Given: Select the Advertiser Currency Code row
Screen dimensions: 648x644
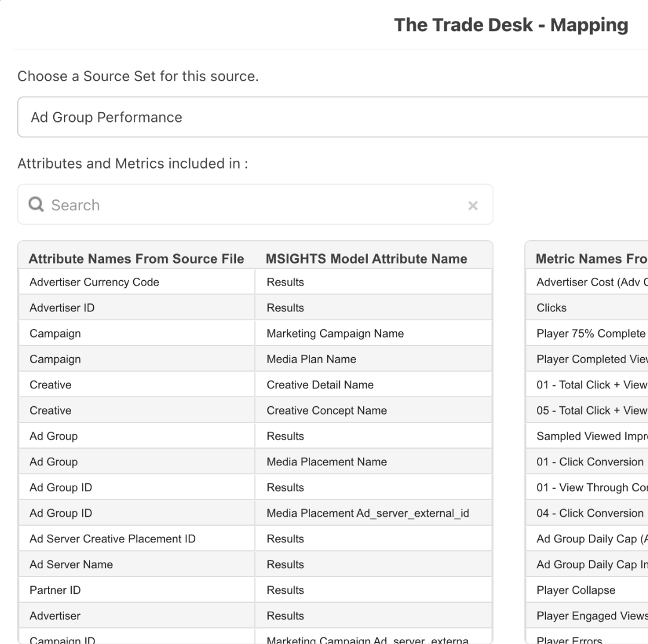Looking at the screenshot, I should coord(94,282).
